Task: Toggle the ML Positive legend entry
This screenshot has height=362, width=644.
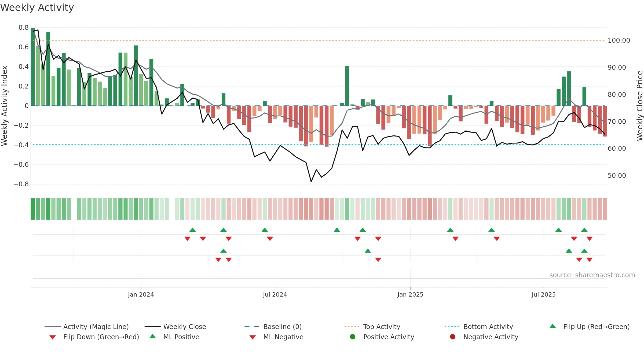Action: click(174, 337)
